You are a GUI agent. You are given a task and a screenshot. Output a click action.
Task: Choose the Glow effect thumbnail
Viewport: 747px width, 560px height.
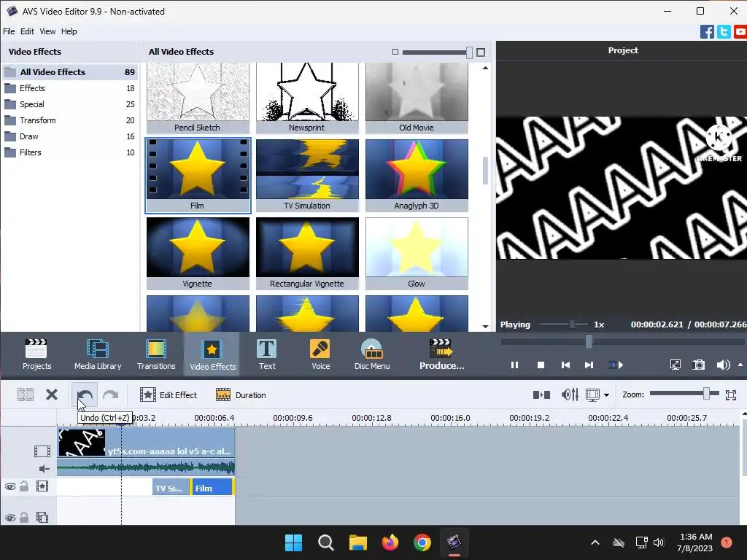click(417, 254)
